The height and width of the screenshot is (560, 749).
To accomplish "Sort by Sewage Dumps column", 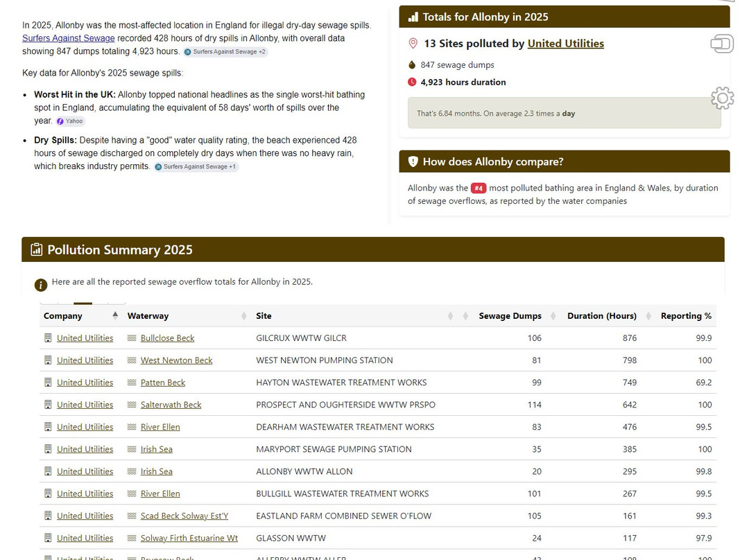I will (x=510, y=315).
